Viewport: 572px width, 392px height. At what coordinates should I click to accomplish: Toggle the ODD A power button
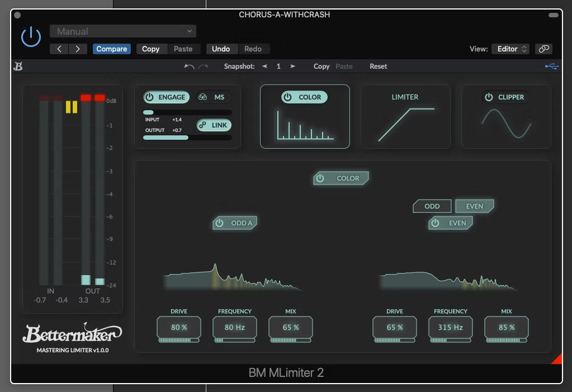[235, 223]
